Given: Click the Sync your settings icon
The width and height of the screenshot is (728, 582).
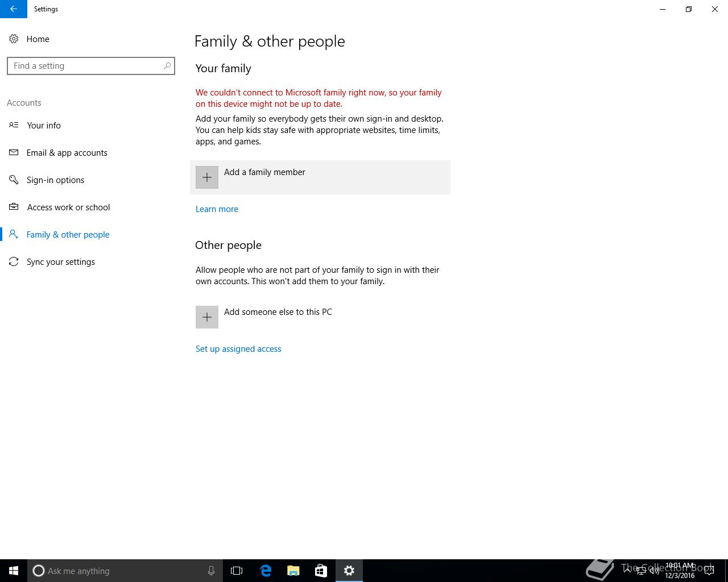Looking at the screenshot, I should tap(14, 261).
